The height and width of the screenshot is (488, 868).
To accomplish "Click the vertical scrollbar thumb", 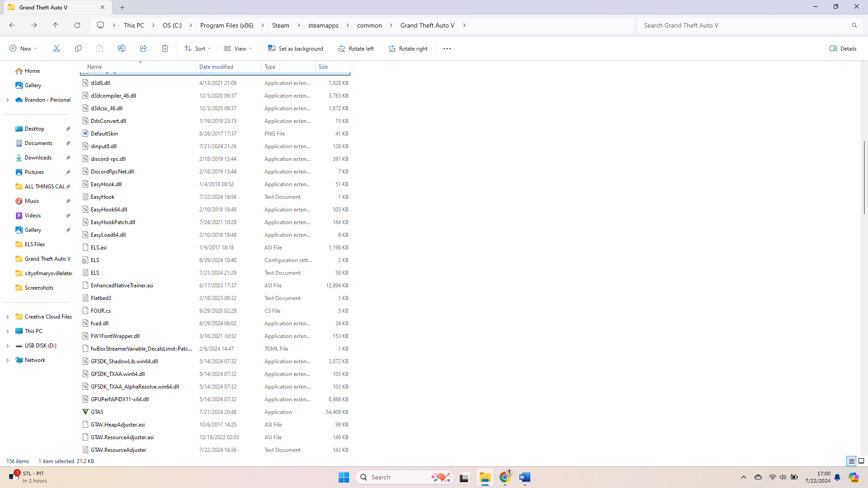I will click(x=864, y=177).
